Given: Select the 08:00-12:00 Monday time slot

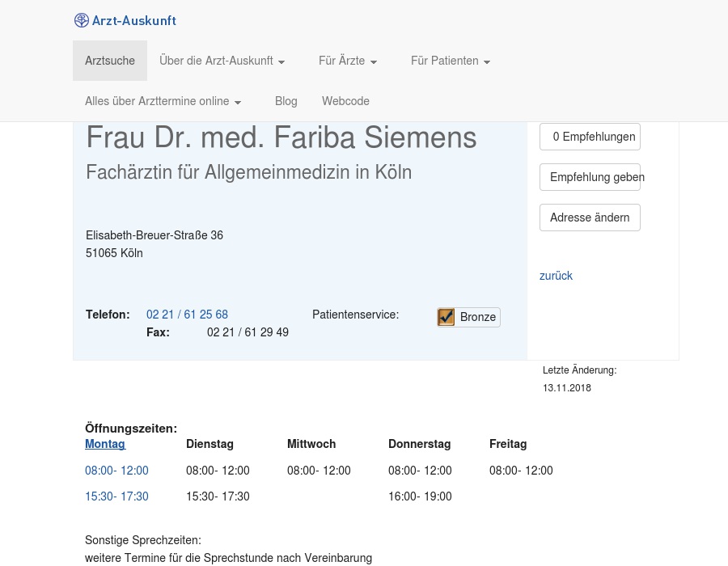Looking at the screenshot, I should coord(116,470).
